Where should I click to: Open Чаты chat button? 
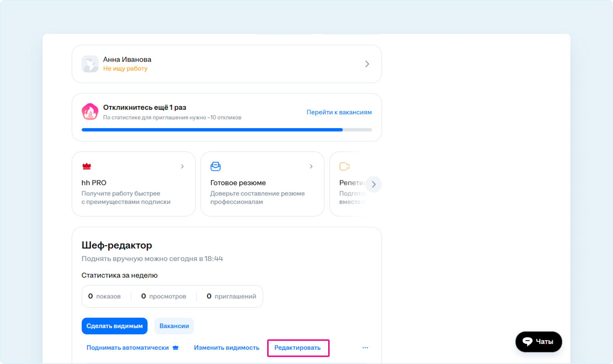(x=538, y=342)
